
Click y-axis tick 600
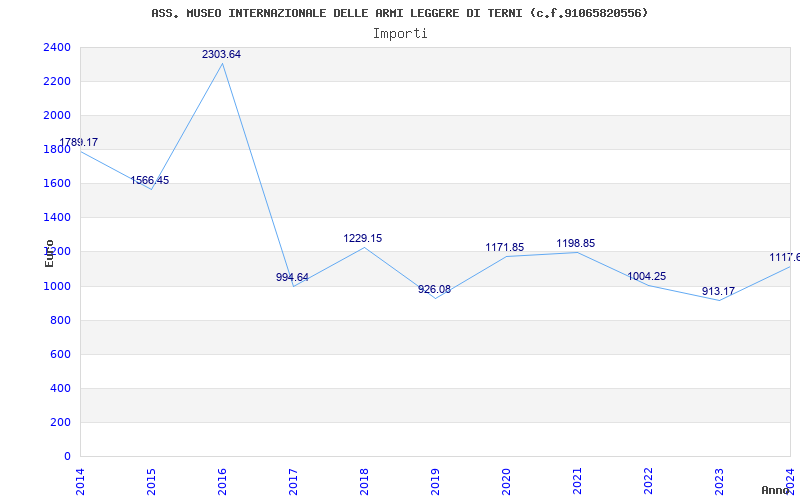click(60, 354)
